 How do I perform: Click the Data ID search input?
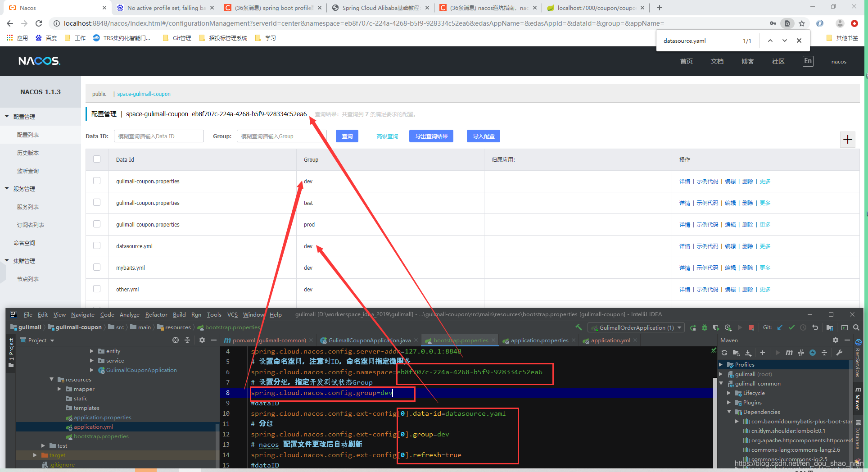pos(159,136)
